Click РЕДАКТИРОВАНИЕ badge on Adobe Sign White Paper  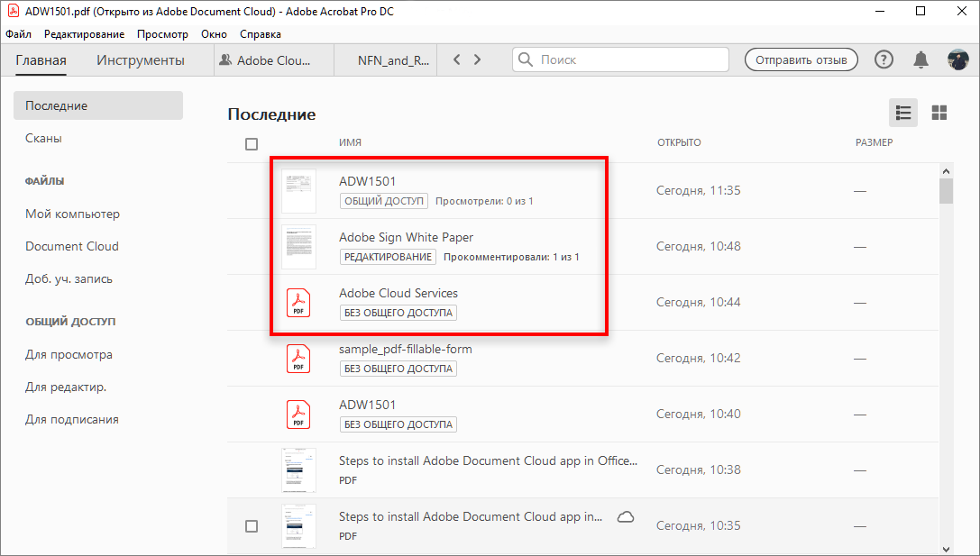(388, 257)
